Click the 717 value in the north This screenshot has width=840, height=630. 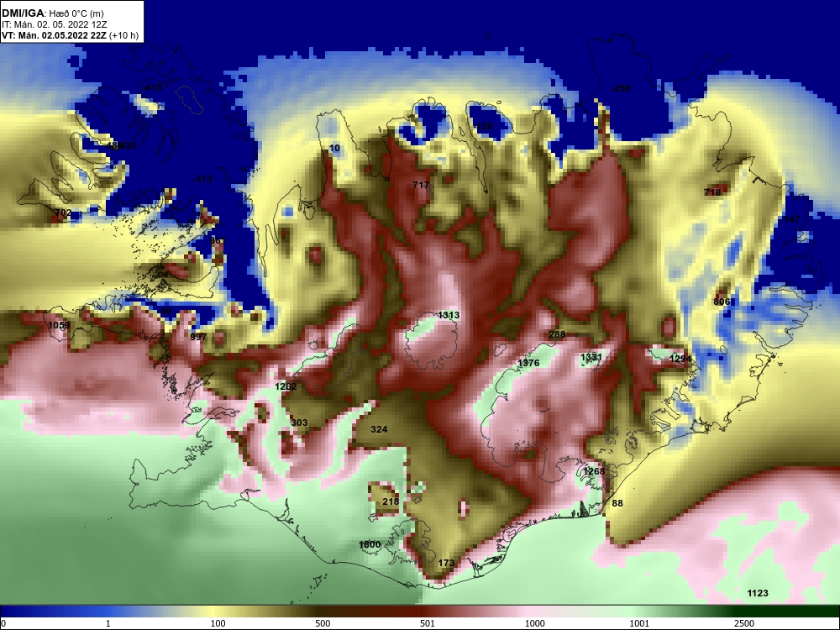[x=421, y=185]
